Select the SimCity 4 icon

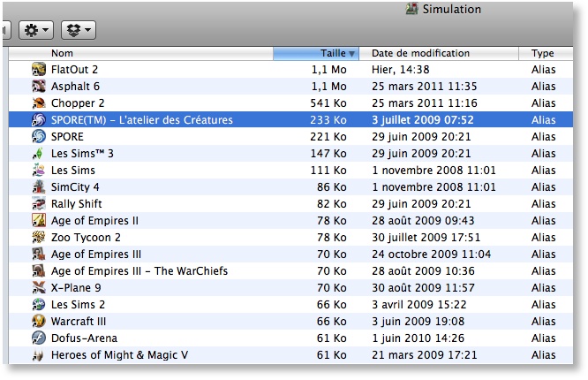click(x=39, y=186)
